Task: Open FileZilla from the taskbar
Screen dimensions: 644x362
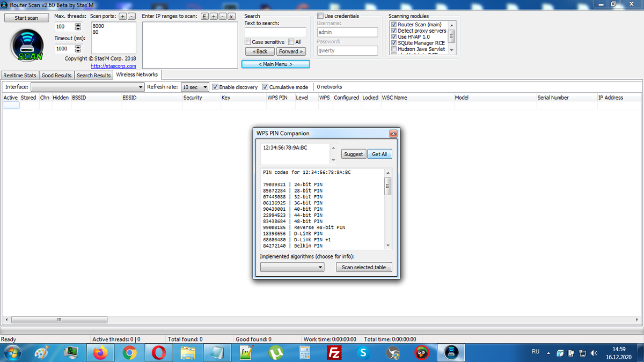Action: (x=334, y=352)
